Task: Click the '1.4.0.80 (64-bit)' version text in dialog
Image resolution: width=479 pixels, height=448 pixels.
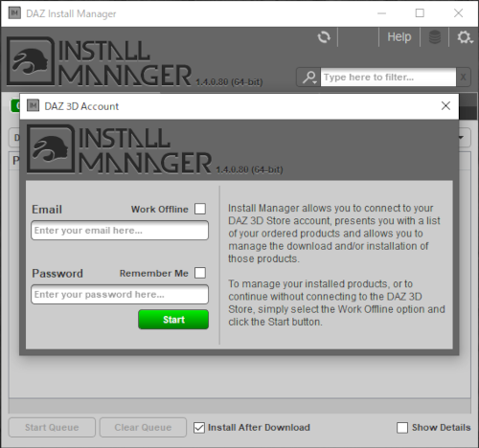Action: (250, 169)
